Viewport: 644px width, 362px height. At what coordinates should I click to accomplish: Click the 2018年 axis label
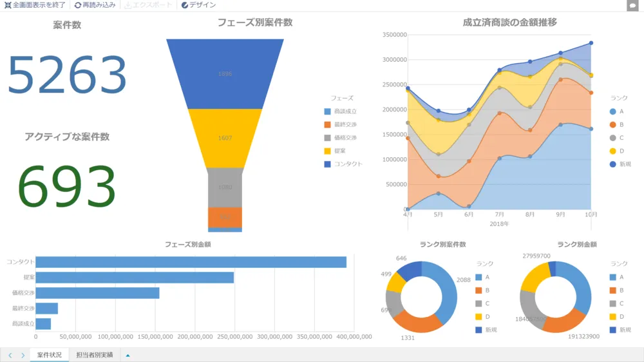[x=500, y=224]
